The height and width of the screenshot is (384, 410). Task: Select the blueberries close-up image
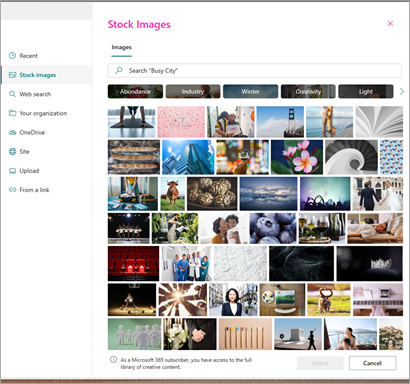point(273,228)
